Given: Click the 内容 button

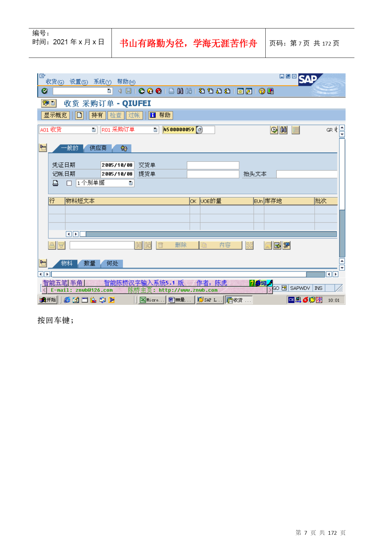Looking at the screenshot, I should [x=220, y=245].
